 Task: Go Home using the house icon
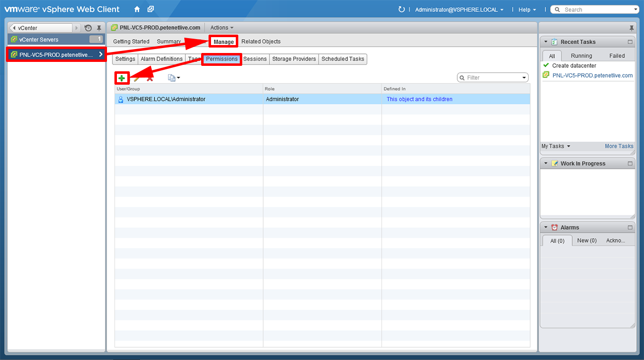click(136, 9)
